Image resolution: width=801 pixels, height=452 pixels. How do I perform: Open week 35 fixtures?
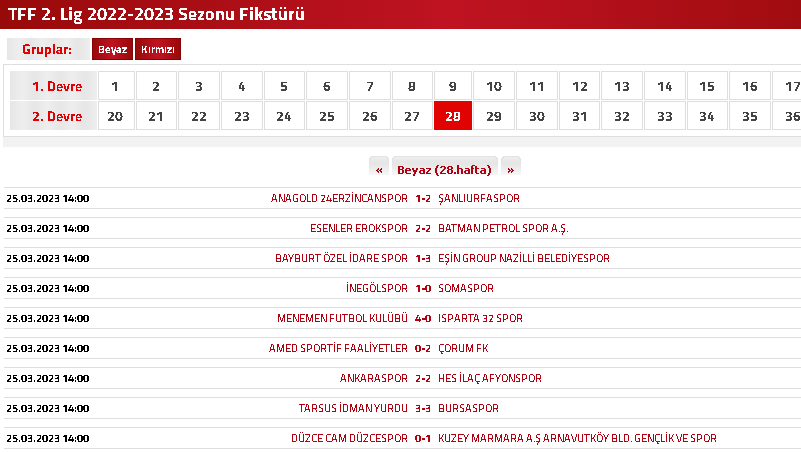[x=749, y=116]
